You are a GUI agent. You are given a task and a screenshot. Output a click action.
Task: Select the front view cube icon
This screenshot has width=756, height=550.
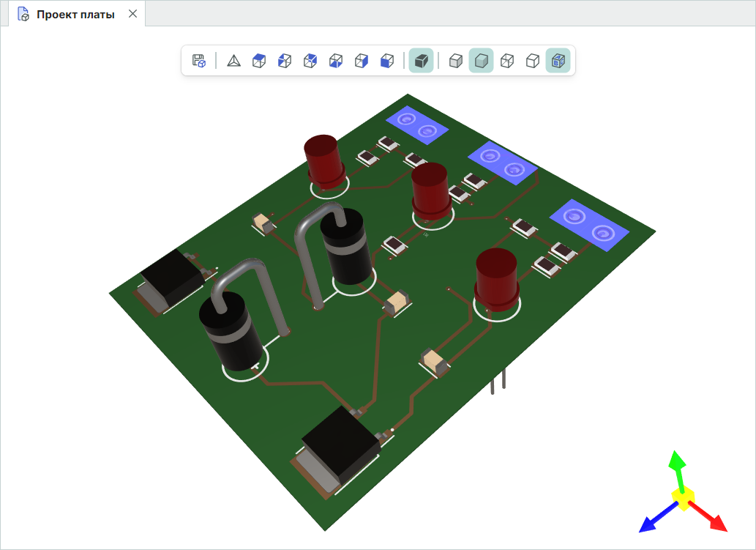(387, 61)
